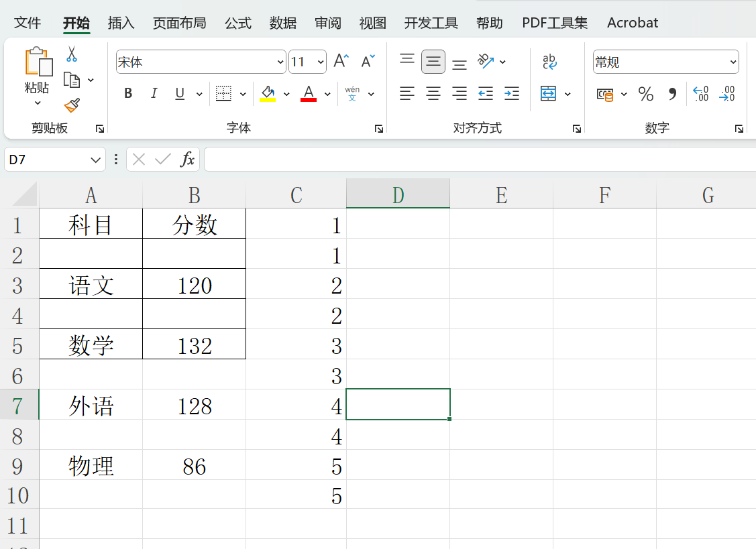Screen dimensions: 756x549
Task: Click the formula bar input field
Action: [x=480, y=159]
